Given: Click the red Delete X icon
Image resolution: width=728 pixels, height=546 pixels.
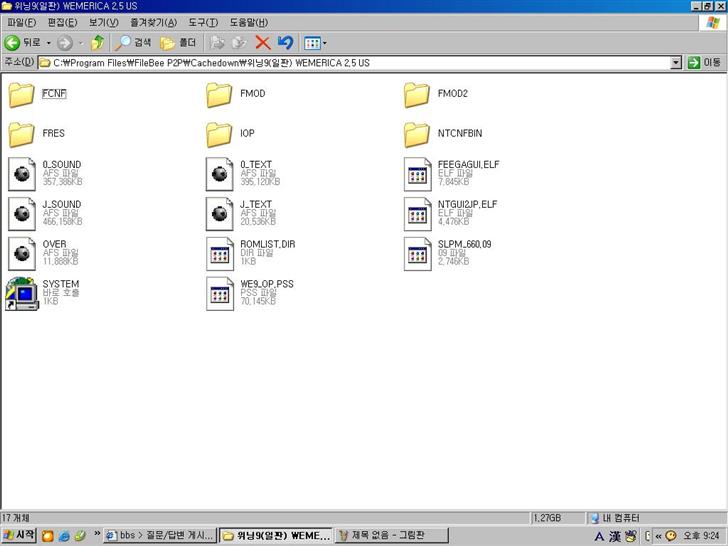Looking at the screenshot, I should (x=263, y=43).
